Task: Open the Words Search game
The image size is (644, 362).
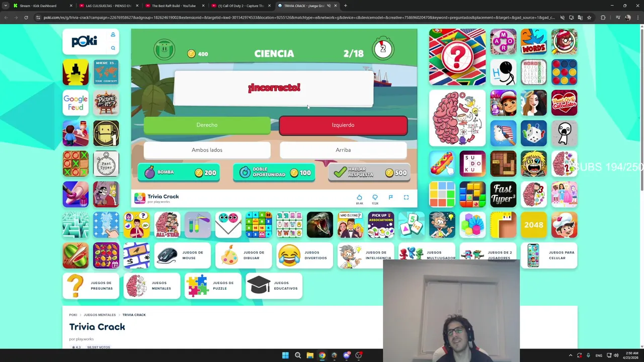Action: tap(534, 72)
